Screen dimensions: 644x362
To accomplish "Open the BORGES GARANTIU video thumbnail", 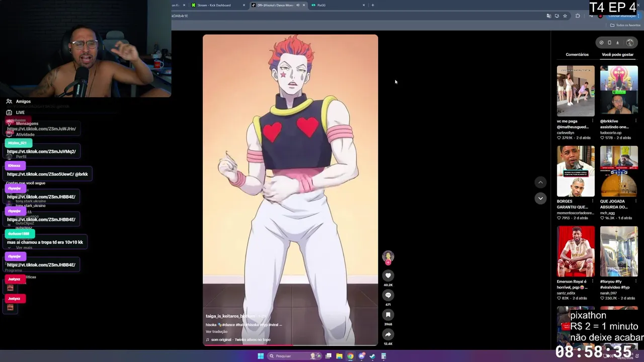I will coord(576,171).
